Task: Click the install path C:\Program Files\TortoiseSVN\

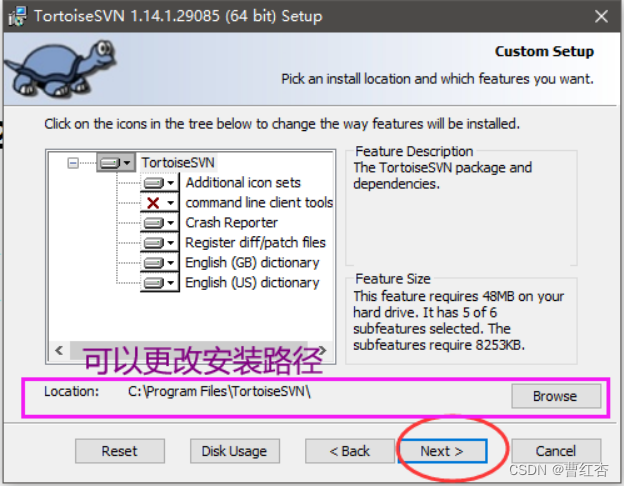Action: click(219, 392)
